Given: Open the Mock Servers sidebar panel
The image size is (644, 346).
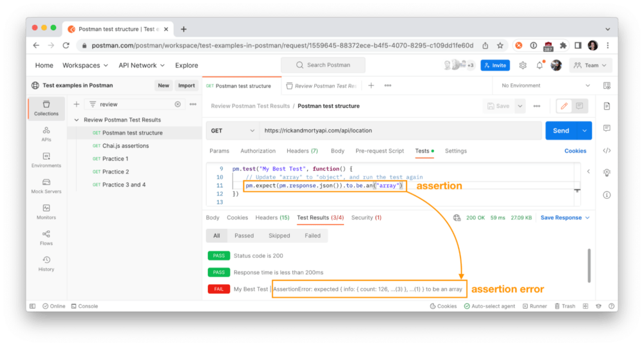Looking at the screenshot, I should click(46, 186).
